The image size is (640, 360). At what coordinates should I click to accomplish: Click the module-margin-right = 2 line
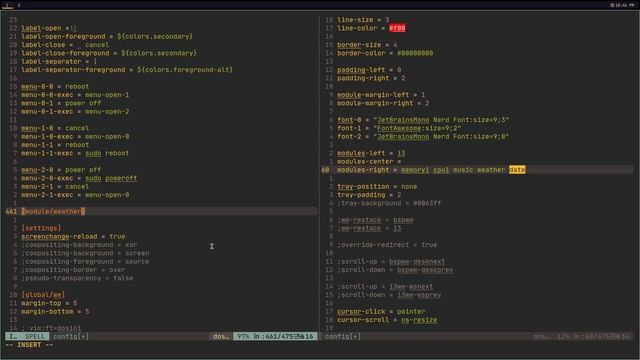(x=383, y=103)
